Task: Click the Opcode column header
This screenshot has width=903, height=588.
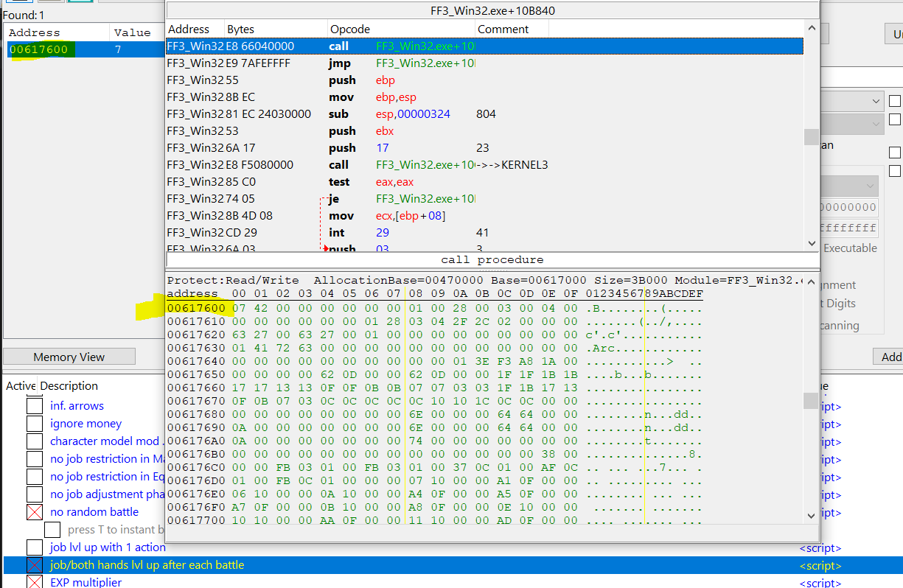Action: click(x=401, y=29)
